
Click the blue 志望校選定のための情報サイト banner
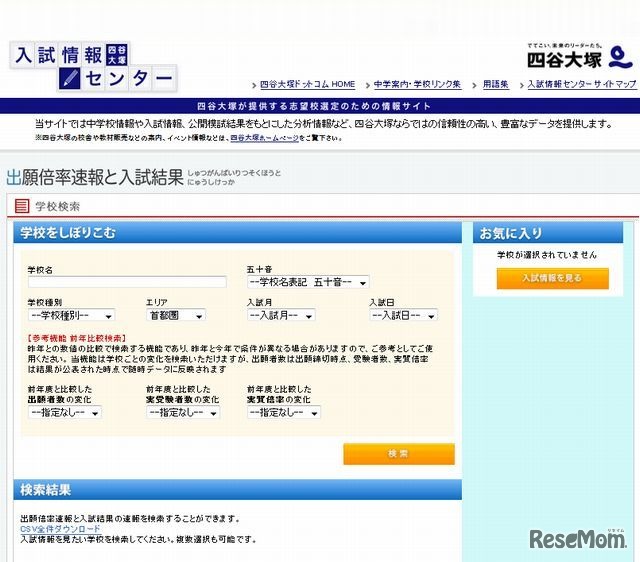pos(320,106)
